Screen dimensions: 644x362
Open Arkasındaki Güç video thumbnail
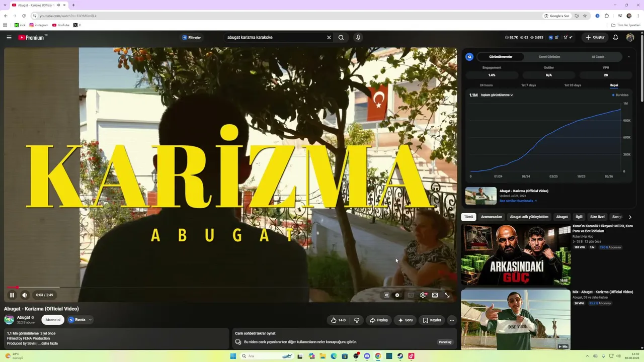coord(516,254)
